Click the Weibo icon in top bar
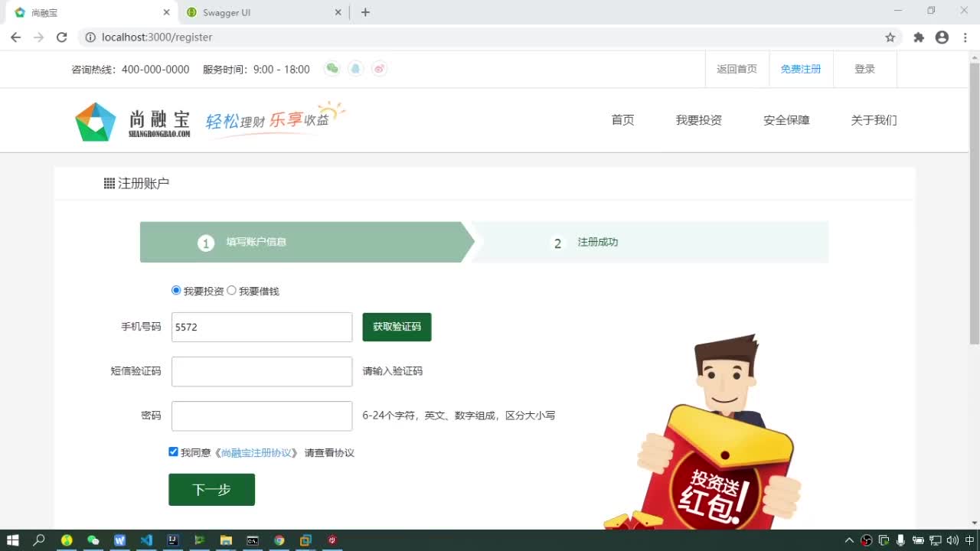980x551 pixels. pyautogui.click(x=379, y=69)
